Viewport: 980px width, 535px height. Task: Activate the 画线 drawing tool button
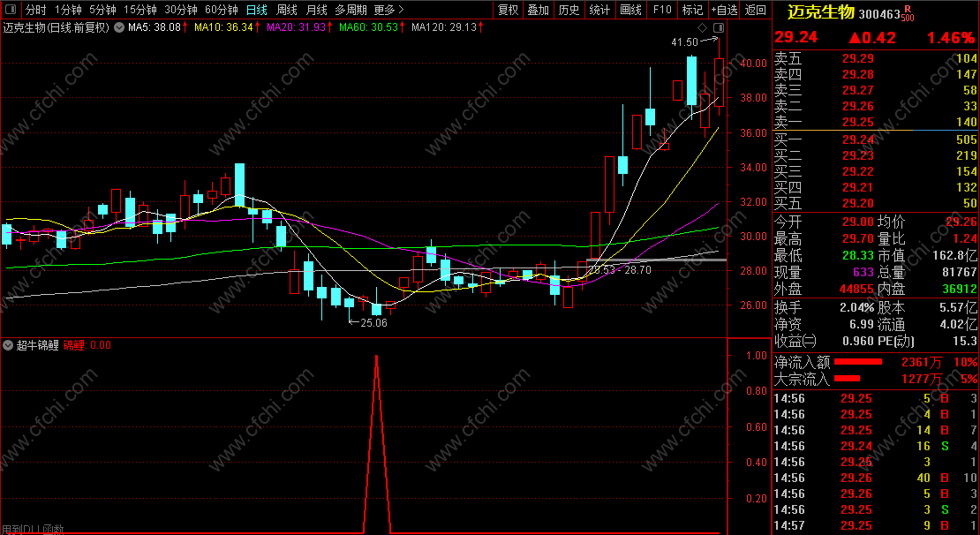[630, 10]
